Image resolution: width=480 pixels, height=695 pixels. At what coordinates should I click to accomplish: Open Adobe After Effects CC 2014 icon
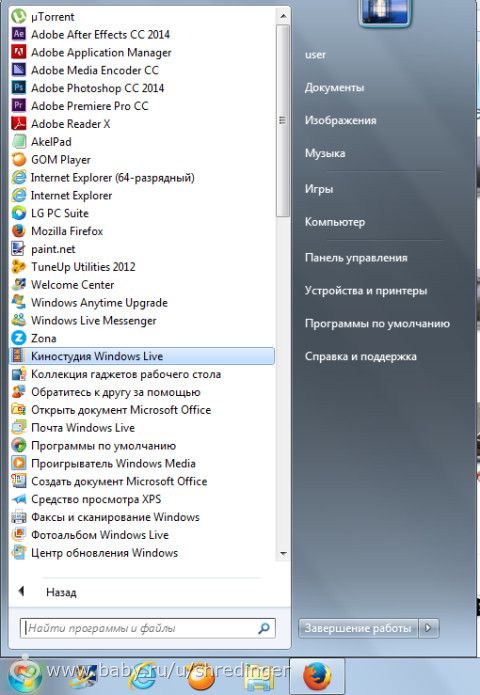click(19, 34)
